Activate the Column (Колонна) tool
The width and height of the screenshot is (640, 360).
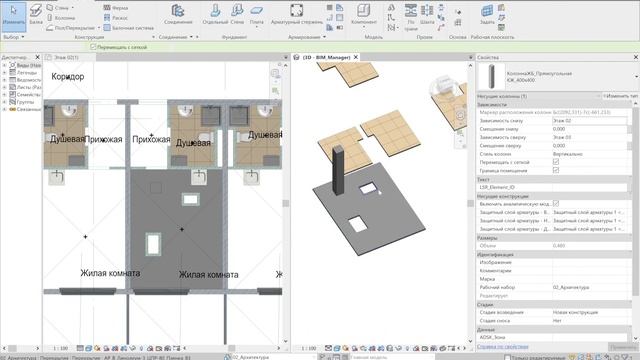(61, 18)
